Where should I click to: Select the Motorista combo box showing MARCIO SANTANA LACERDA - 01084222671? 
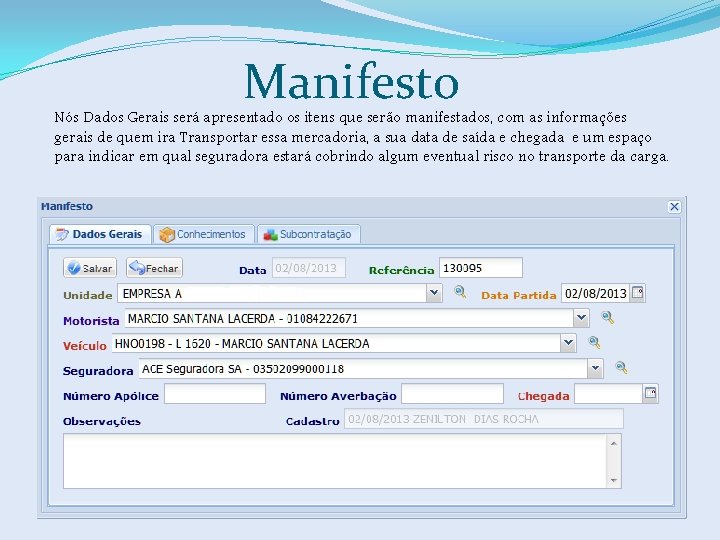(357, 318)
